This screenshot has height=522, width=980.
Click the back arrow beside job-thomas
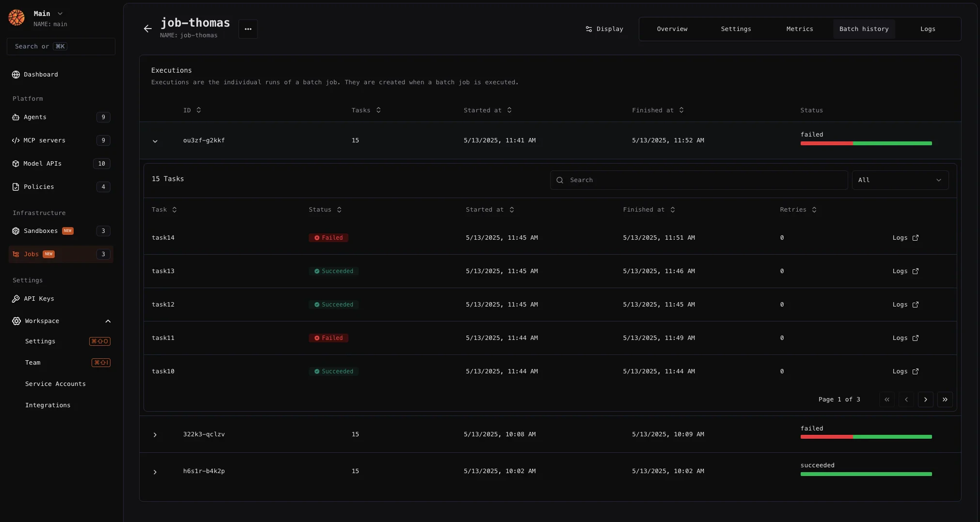point(148,29)
